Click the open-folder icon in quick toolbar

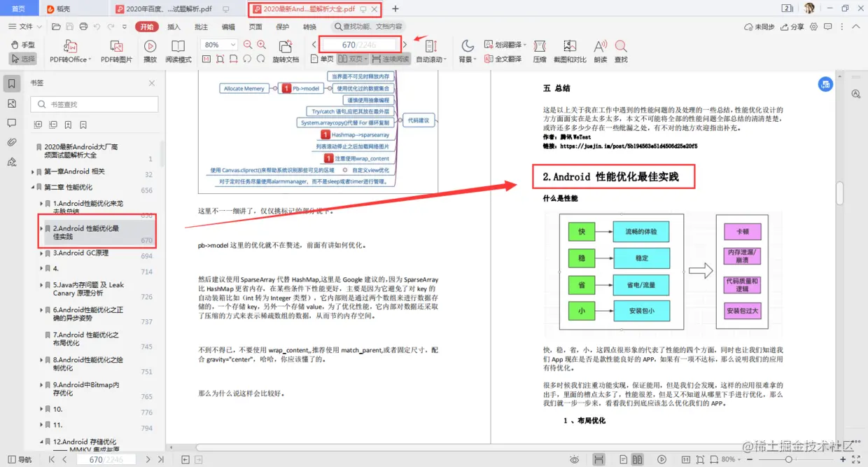57,27
